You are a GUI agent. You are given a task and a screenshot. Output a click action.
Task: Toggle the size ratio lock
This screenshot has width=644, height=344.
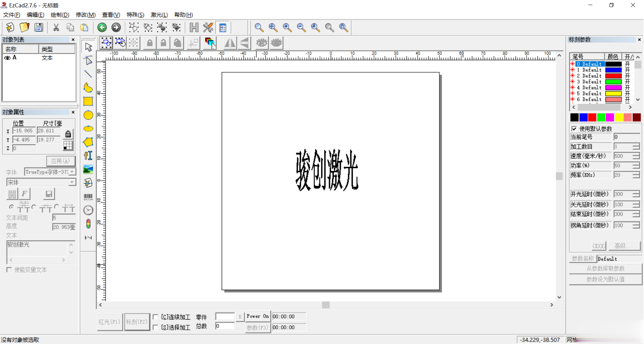68,134
